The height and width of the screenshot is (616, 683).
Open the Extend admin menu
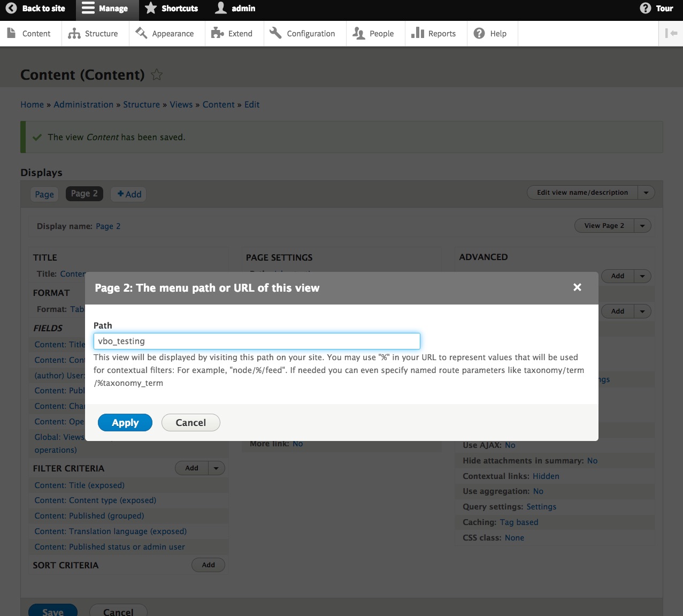tap(232, 33)
